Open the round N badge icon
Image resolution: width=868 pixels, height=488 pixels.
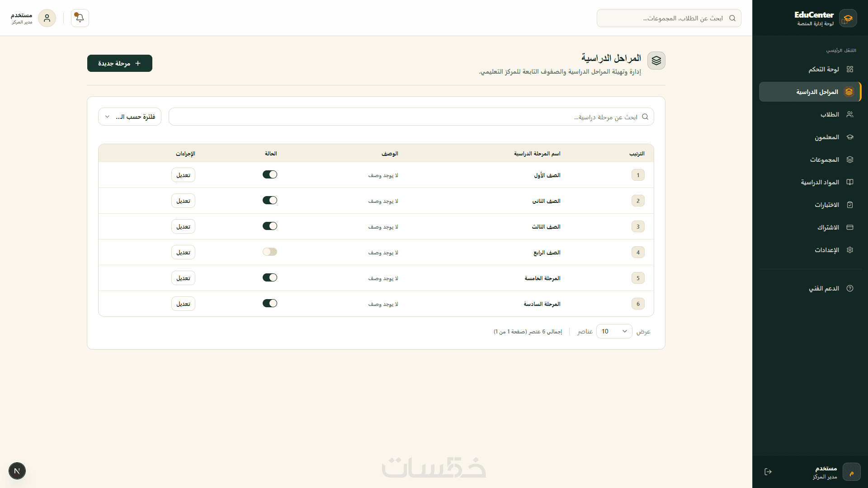17,471
